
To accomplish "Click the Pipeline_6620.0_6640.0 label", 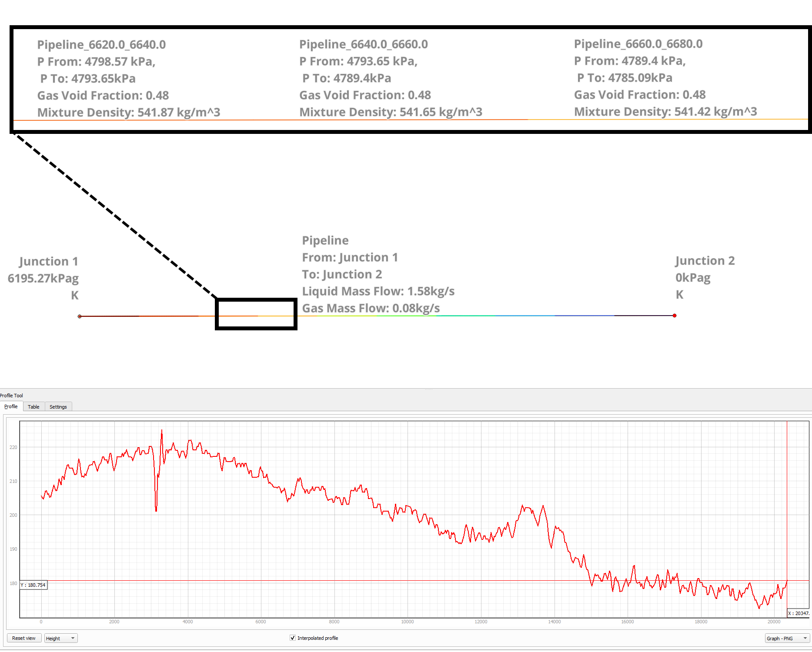I will [101, 45].
